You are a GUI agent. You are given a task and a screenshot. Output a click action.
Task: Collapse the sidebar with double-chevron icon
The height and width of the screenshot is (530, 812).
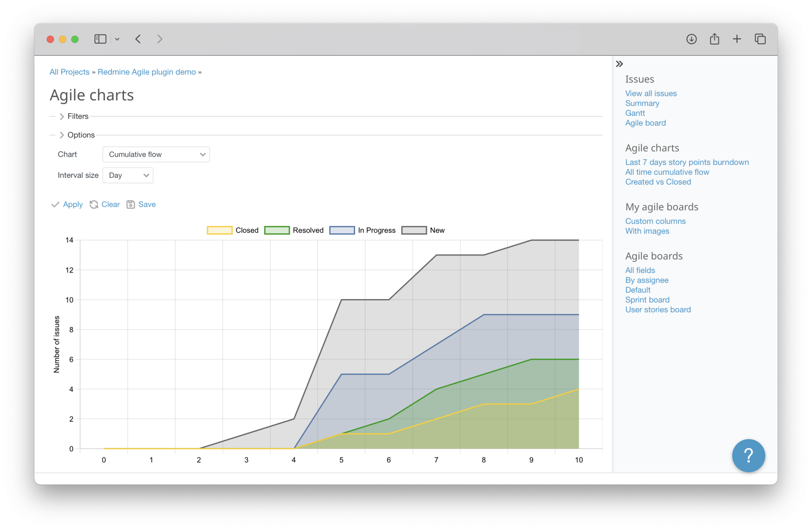click(619, 64)
